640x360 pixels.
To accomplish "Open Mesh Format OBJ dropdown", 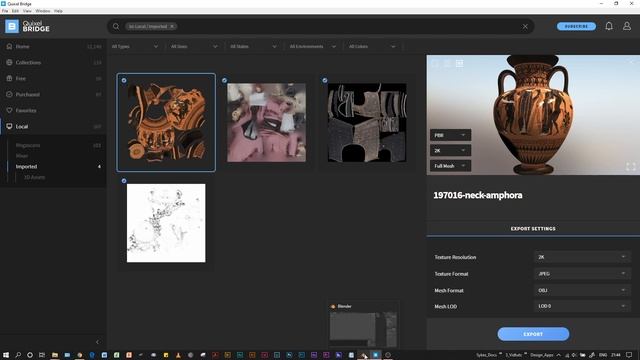I will pos(582,290).
